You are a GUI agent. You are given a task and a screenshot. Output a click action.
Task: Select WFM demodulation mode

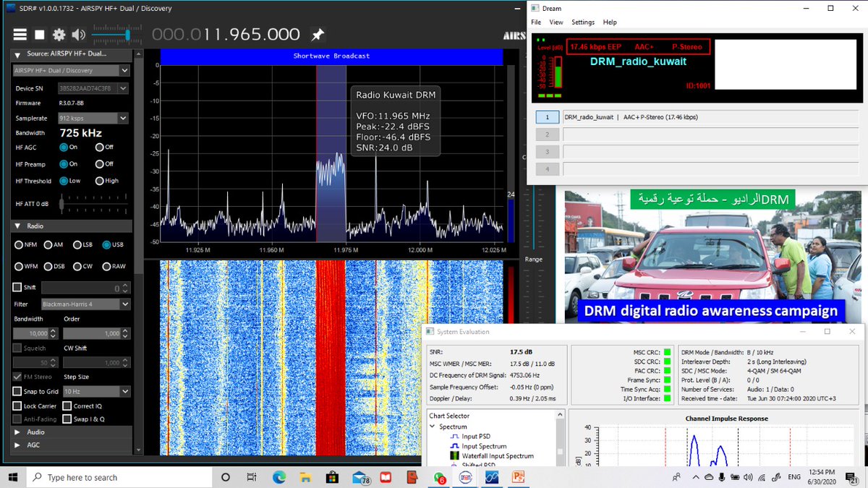(19, 266)
